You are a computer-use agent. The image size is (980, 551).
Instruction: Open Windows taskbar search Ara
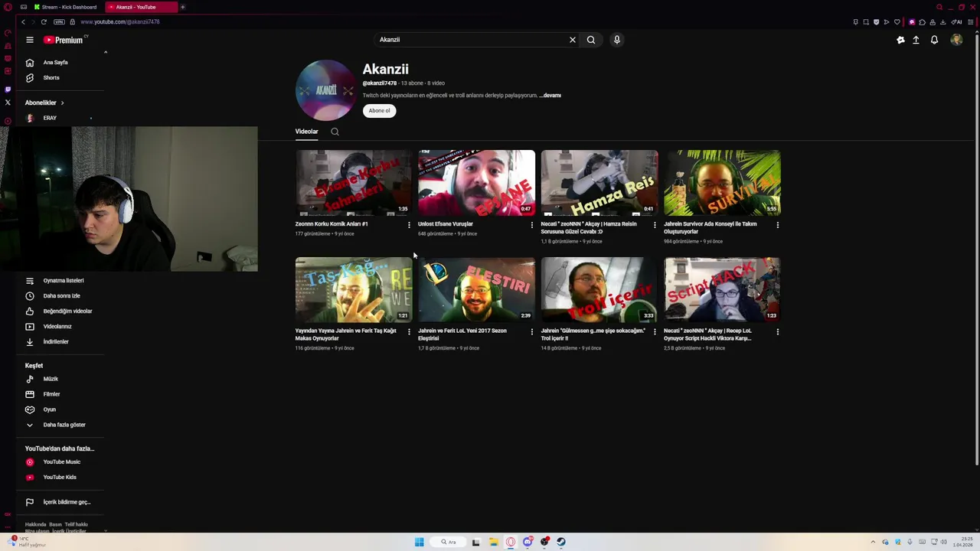449,542
